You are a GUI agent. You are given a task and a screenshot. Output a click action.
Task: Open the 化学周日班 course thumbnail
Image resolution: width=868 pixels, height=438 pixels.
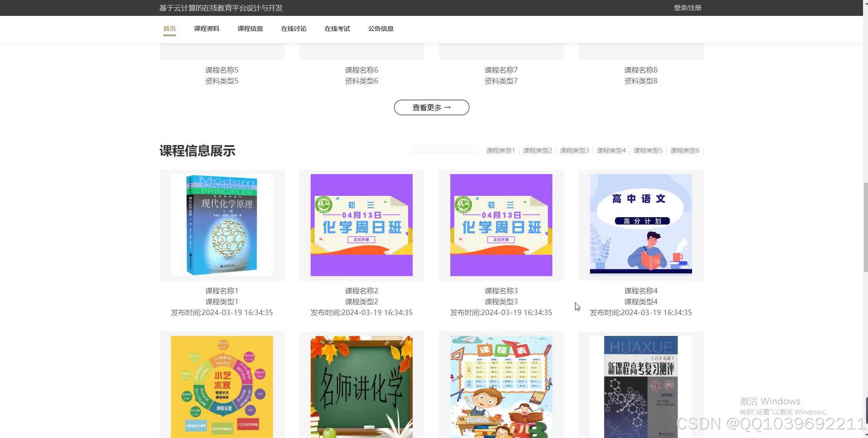361,224
